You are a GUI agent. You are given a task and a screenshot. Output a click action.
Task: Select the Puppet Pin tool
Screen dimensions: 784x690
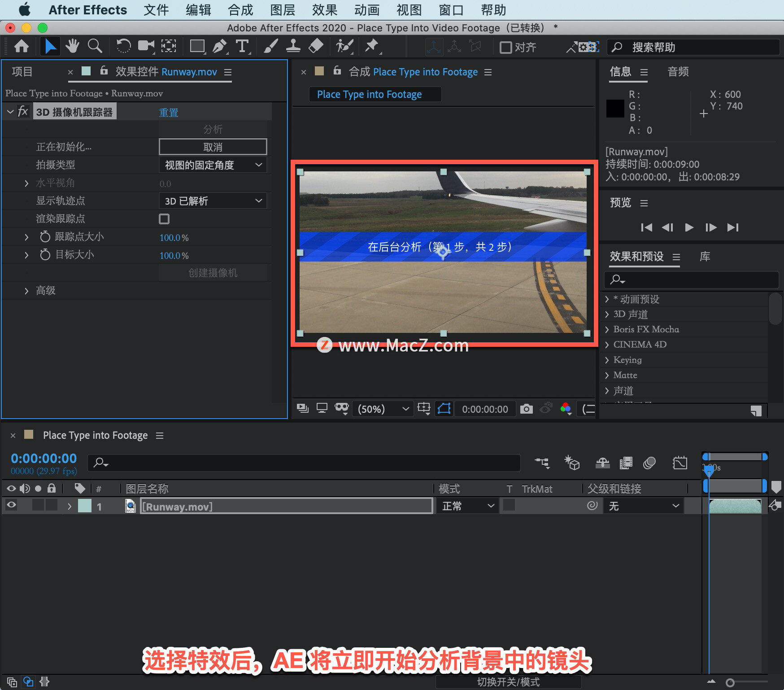372,46
